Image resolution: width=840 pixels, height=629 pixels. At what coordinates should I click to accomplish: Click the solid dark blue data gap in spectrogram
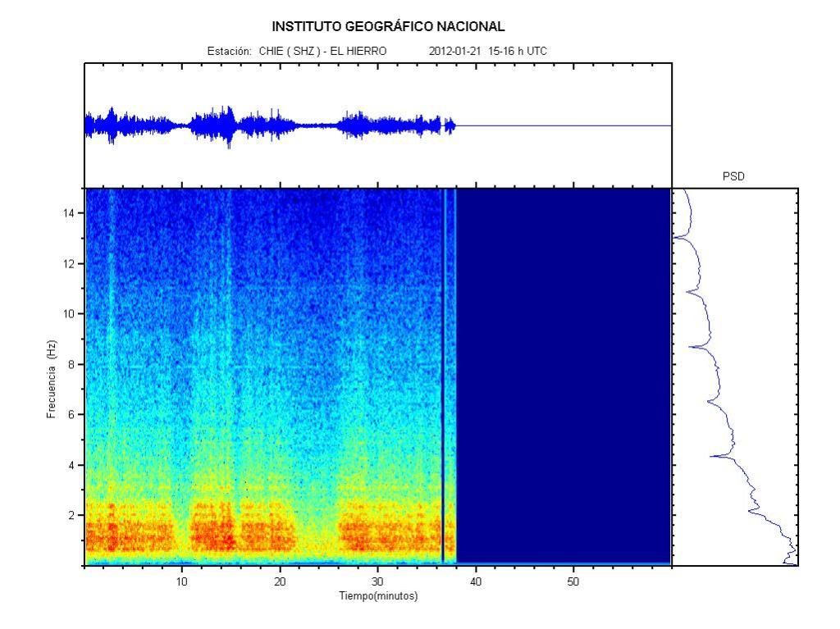click(564, 373)
